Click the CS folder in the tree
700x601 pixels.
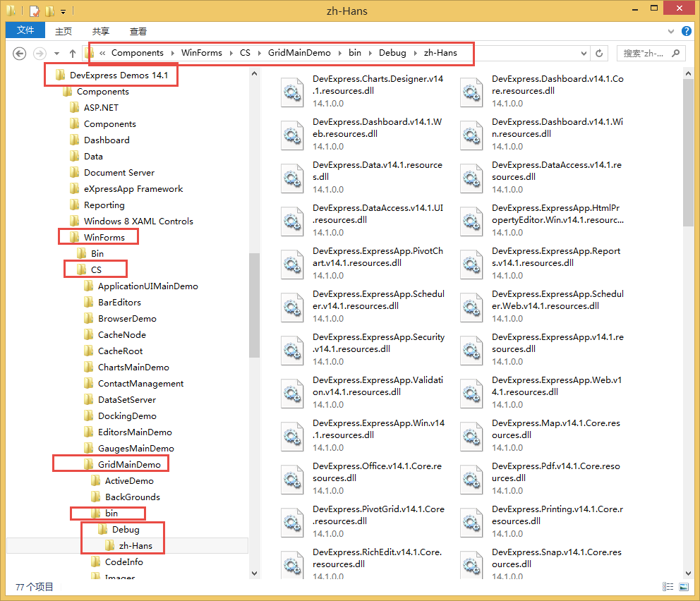[x=97, y=270]
